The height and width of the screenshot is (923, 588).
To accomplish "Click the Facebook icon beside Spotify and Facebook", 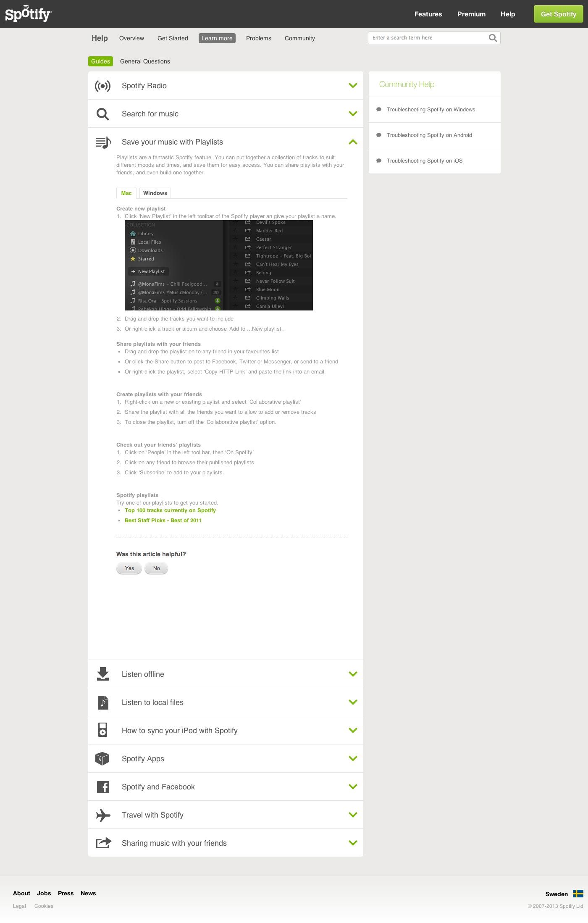I will coord(103,787).
